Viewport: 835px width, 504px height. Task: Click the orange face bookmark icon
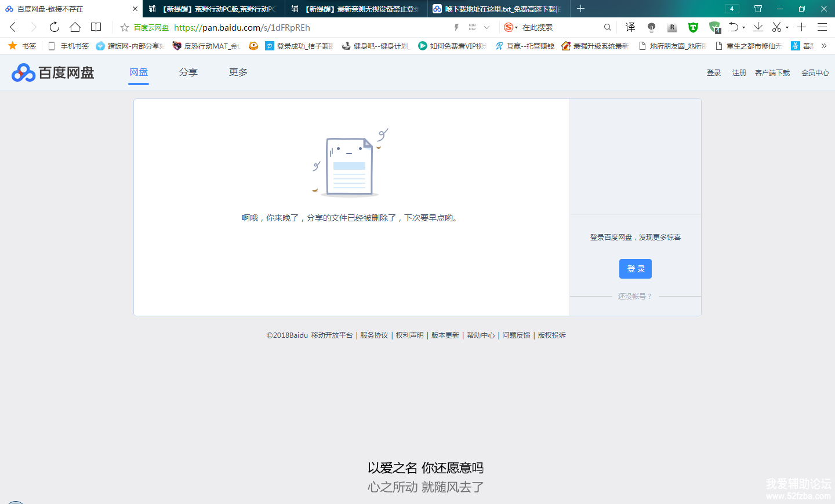click(x=253, y=46)
